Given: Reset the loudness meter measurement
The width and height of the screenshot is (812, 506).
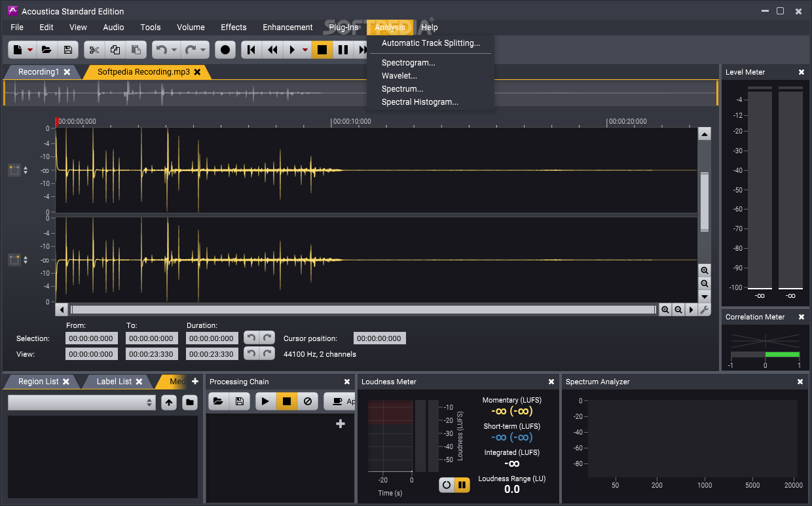Looking at the screenshot, I should point(447,485).
